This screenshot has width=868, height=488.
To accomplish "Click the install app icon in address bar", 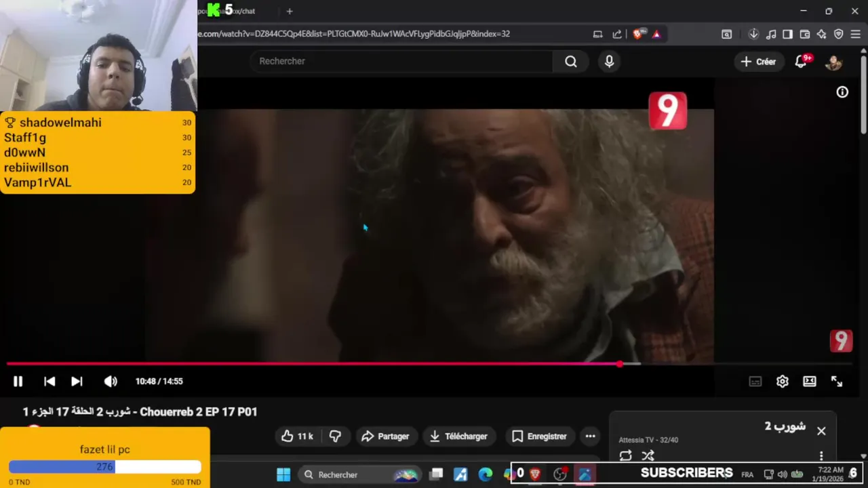I will pos(597,34).
